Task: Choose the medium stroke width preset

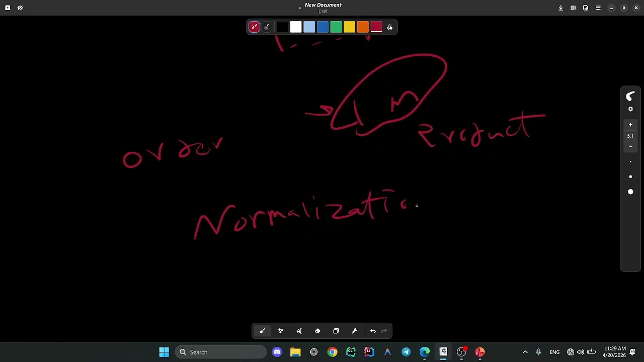Action: coord(630,177)
